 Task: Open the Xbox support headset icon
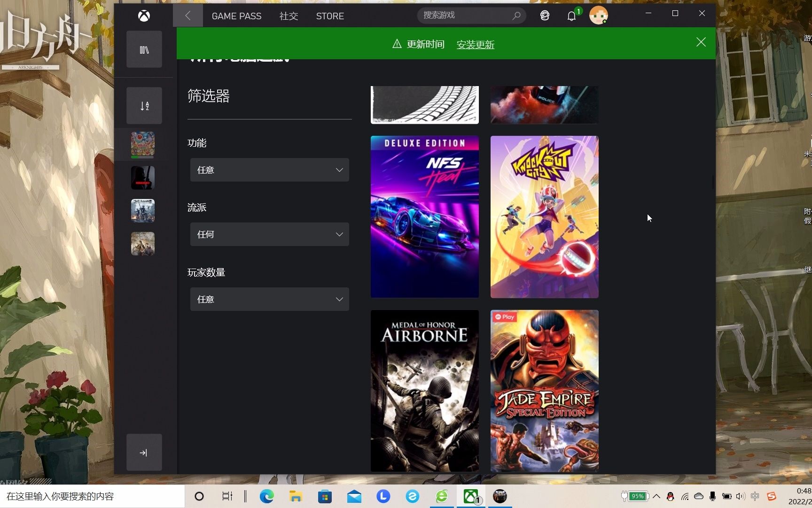coord(545,16)
